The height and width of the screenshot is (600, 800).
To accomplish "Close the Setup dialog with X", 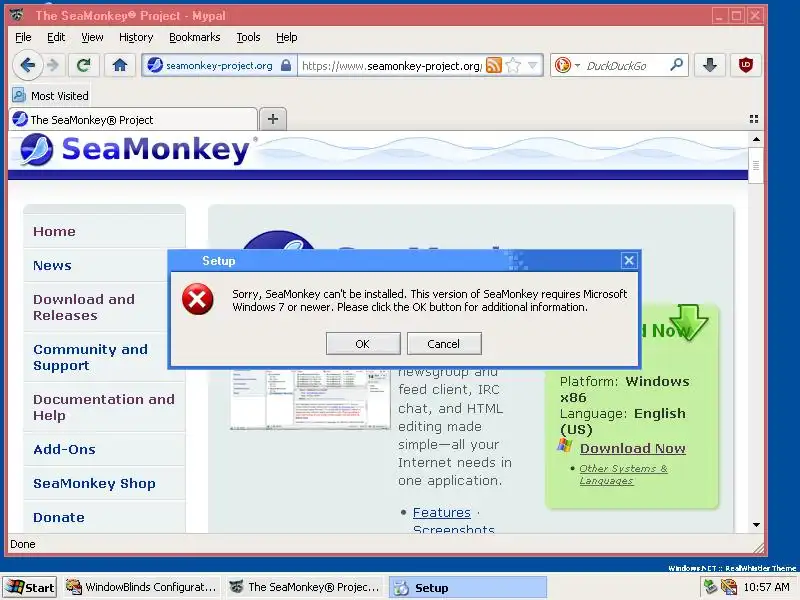I will (629, 261).
